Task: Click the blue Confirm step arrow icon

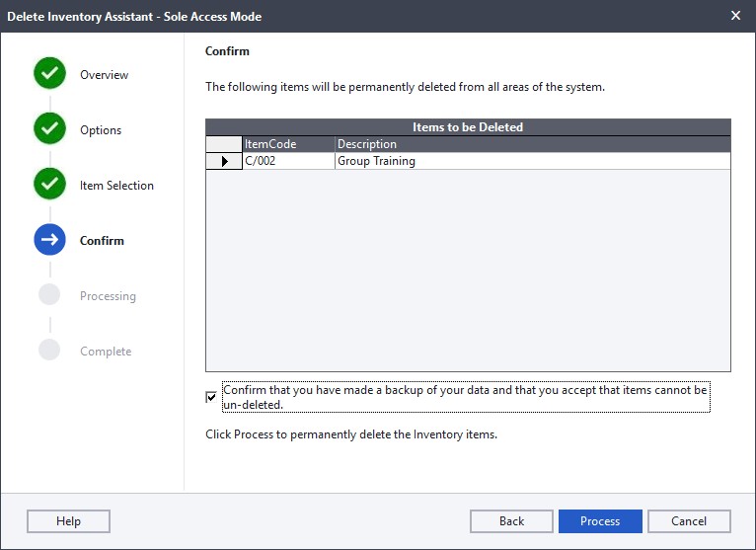Action: tap(49, 240)
